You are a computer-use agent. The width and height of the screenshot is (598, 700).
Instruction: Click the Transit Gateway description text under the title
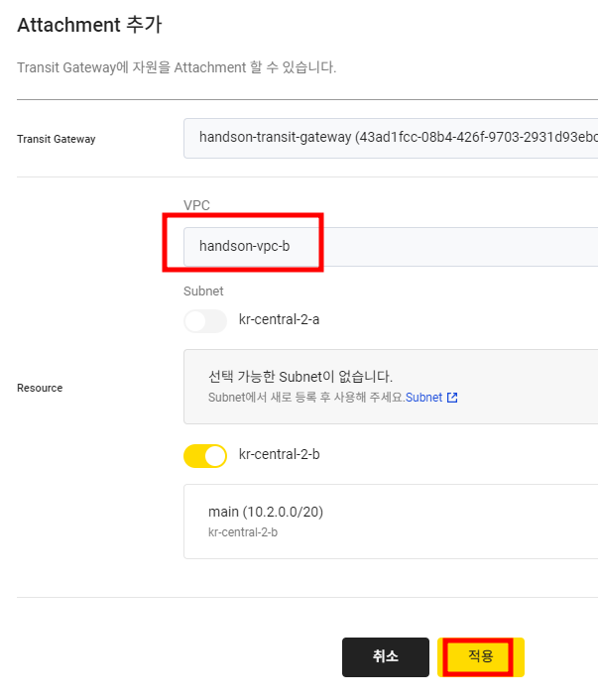tap(177, 68)
